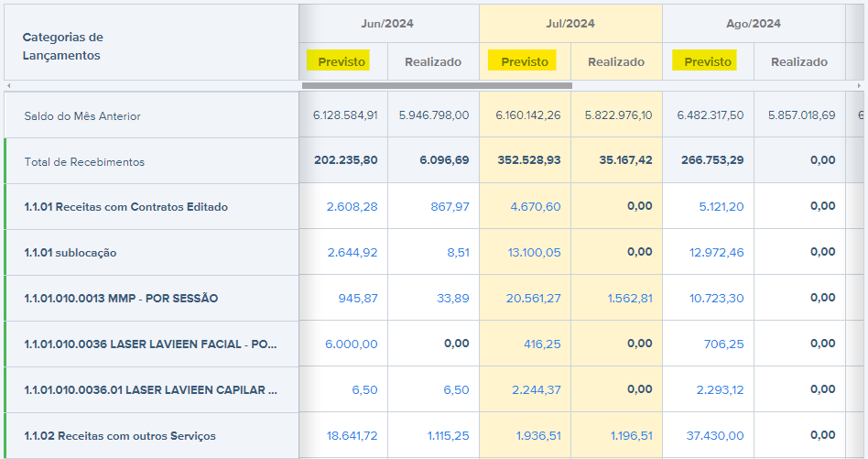868x459 pixels.
Task: Open the 1.562,81 realized value link
Action: tap(628, 299)
